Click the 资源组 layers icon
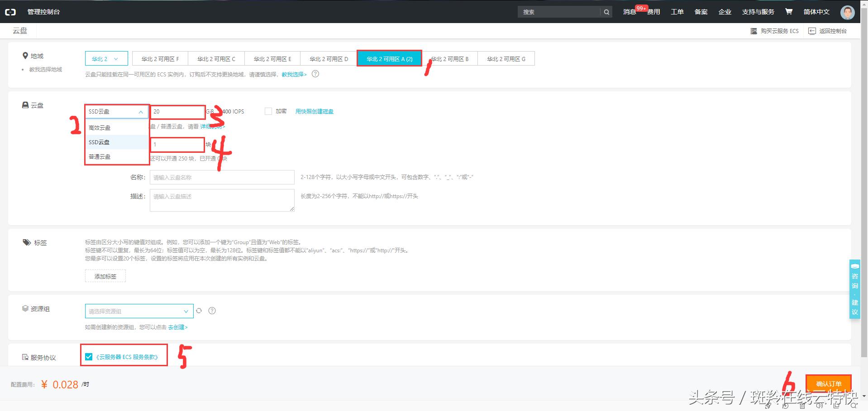This screenshot has height=411, width=868. pyautogui.click(x=25, y=309)
